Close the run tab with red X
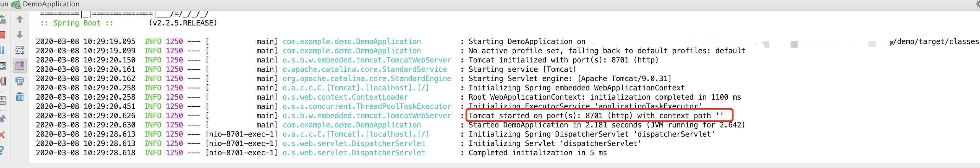The image size is (980, 168). (x=2, y=135)
